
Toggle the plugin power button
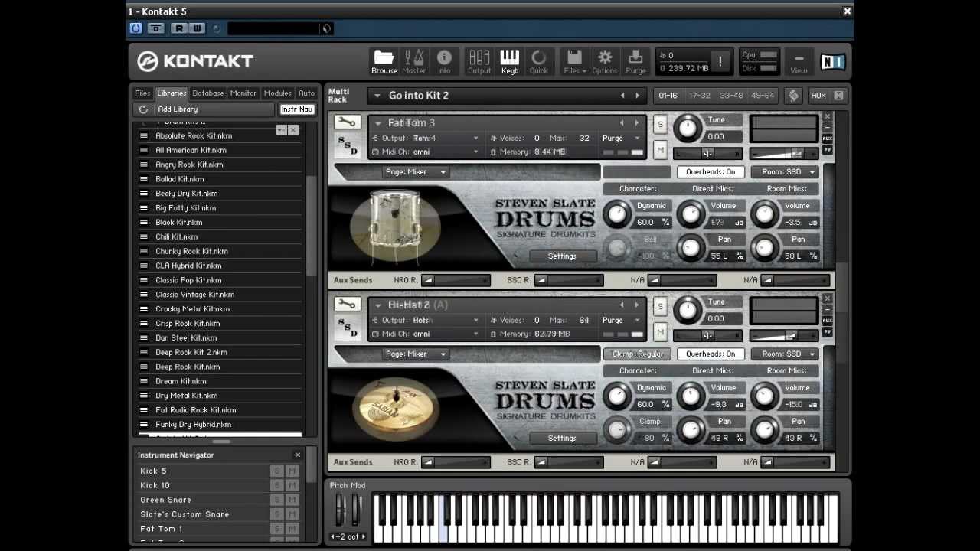tap(136, 28)
